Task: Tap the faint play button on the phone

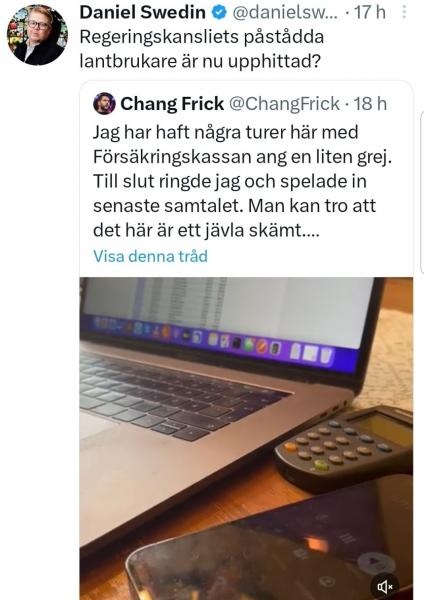Action: [x=372, y=562]
